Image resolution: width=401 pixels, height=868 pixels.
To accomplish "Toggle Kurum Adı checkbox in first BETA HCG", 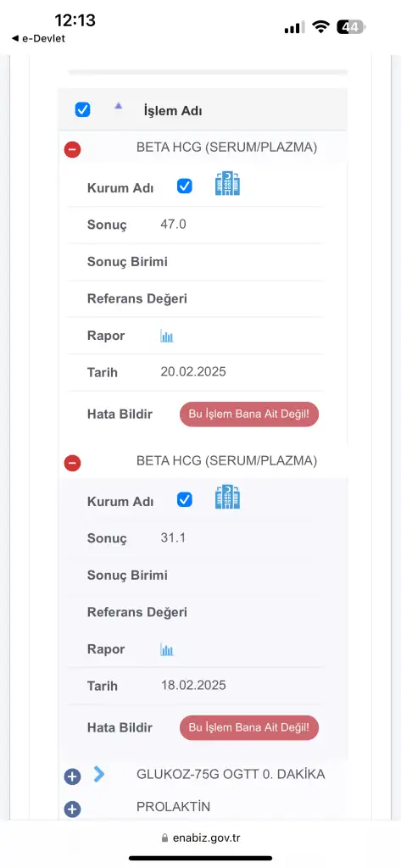I will 185,186.
